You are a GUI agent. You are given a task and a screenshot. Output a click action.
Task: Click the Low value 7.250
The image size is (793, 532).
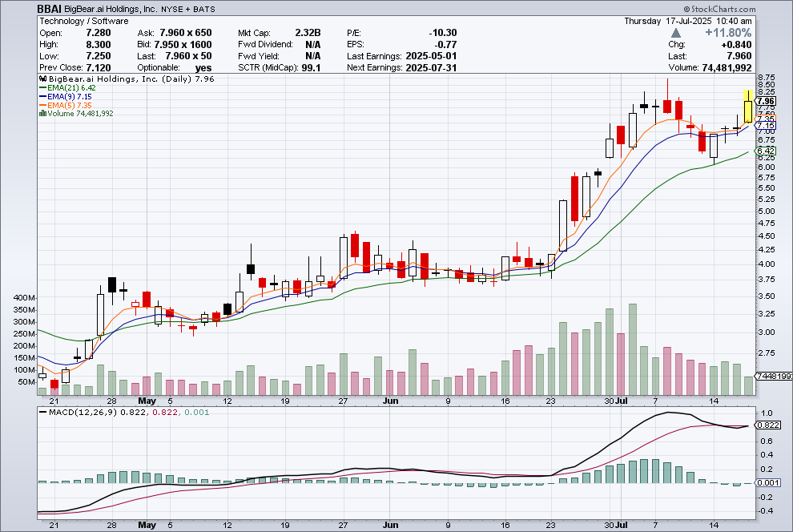(99, 56)
